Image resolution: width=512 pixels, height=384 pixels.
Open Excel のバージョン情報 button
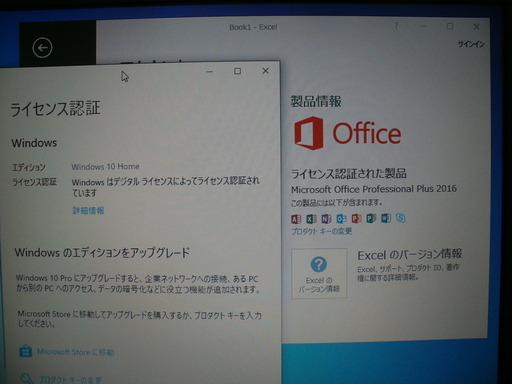click(x=319, y=273)
